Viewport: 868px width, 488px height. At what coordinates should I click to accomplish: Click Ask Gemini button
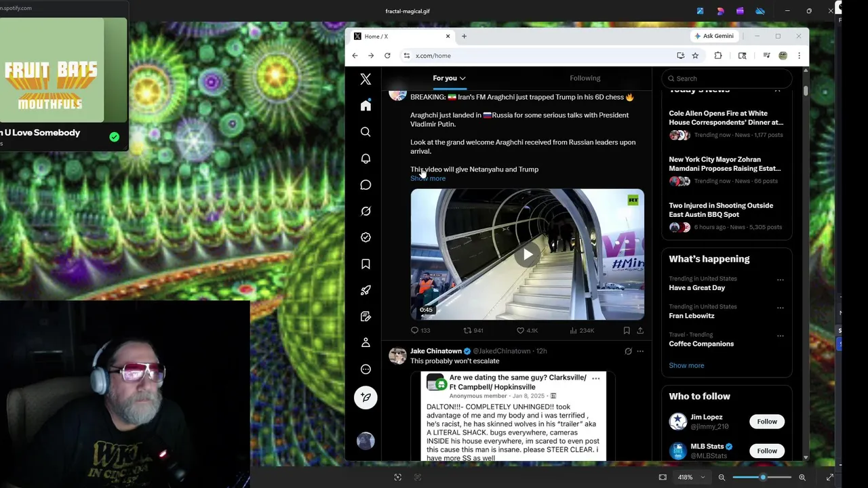(x=713, y=36)
